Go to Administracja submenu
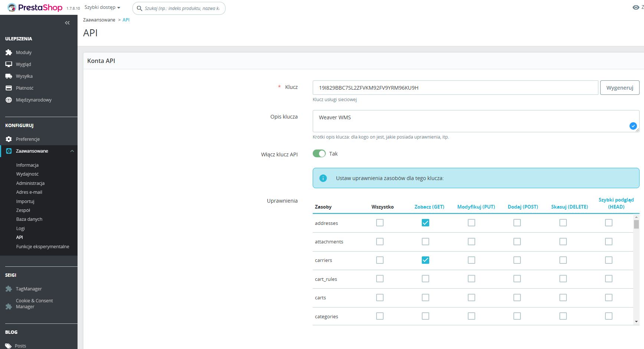The height and width of the screenshot is (349, 644). [x=30, y=183]
